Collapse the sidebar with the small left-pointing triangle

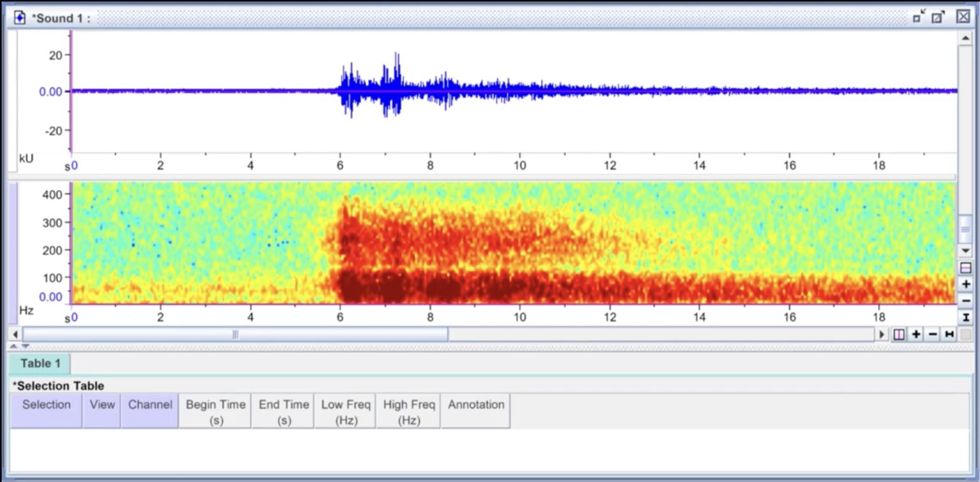pos(15,334)
